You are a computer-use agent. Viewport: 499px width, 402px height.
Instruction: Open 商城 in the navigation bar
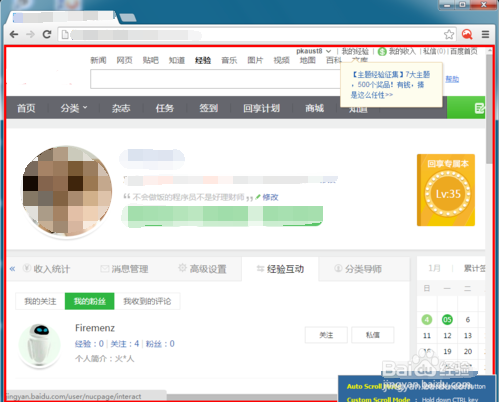pyautogui.click(x=314, y=108)
